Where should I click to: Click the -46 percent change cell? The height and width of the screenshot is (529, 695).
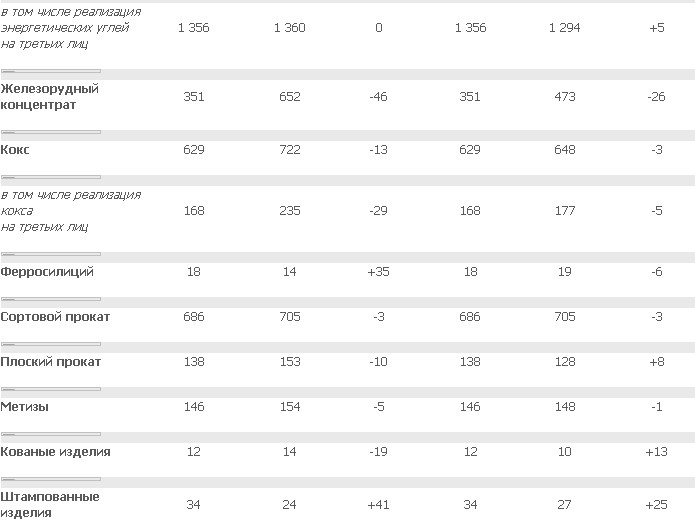378,97
